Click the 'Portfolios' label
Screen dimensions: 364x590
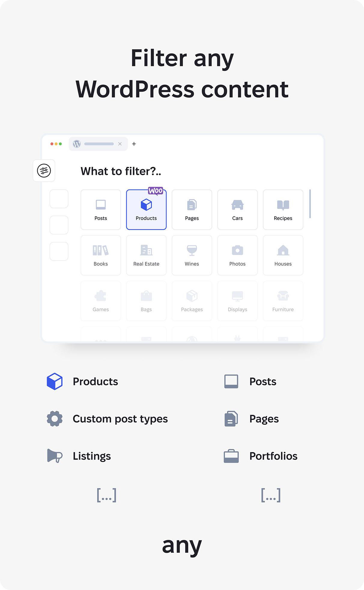[273, 456]
